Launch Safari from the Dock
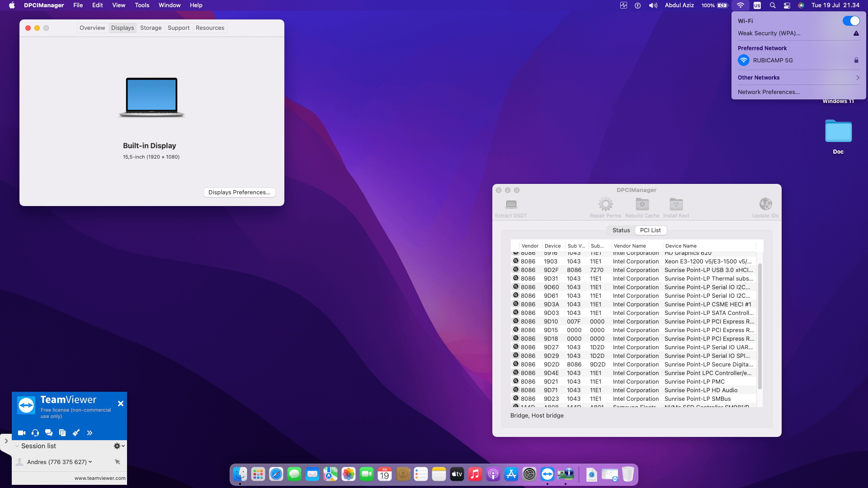The width and height of the screenshot is (868, 488). [276, 474]
